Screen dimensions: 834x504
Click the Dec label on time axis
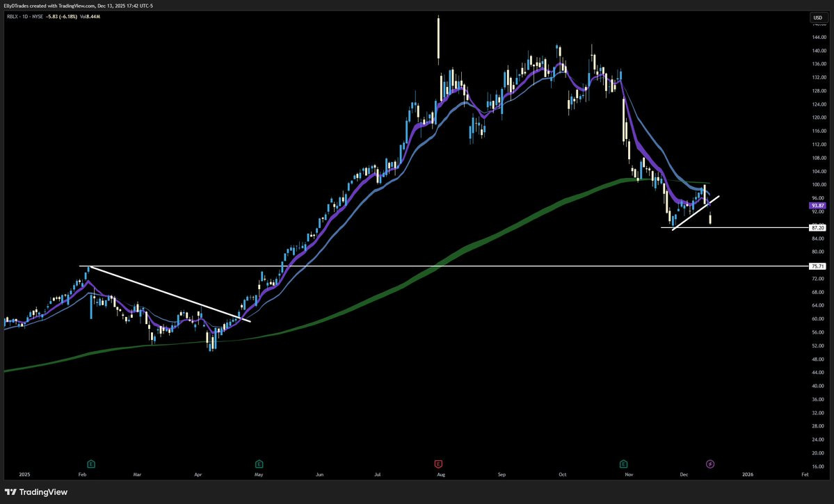(x=684, y=474)
